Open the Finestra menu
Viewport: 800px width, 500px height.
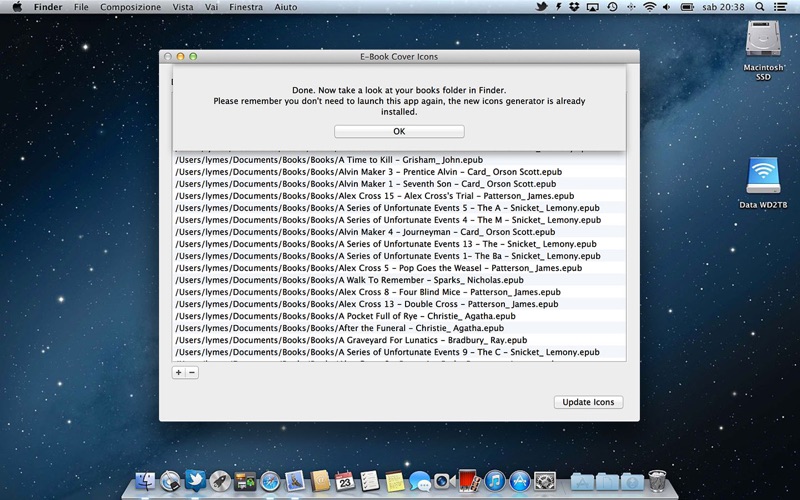point(246,7)
